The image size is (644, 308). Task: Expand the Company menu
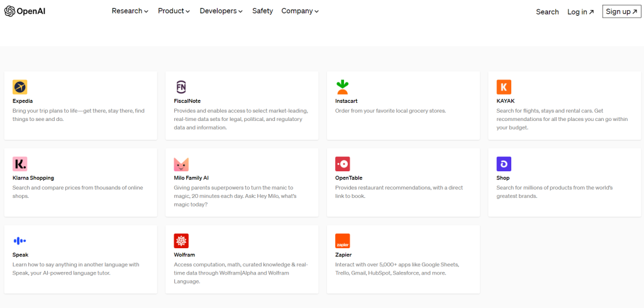click(x=300, y=11)
